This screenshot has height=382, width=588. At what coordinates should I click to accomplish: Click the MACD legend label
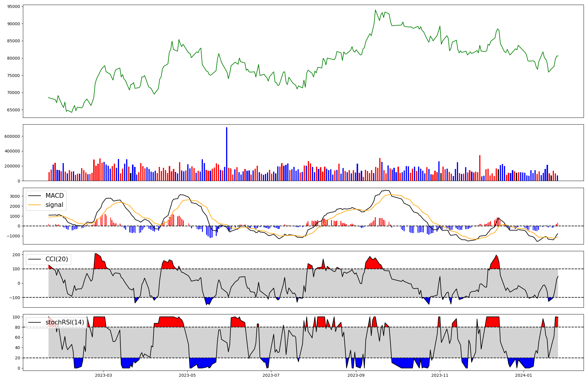pos(54,196)
